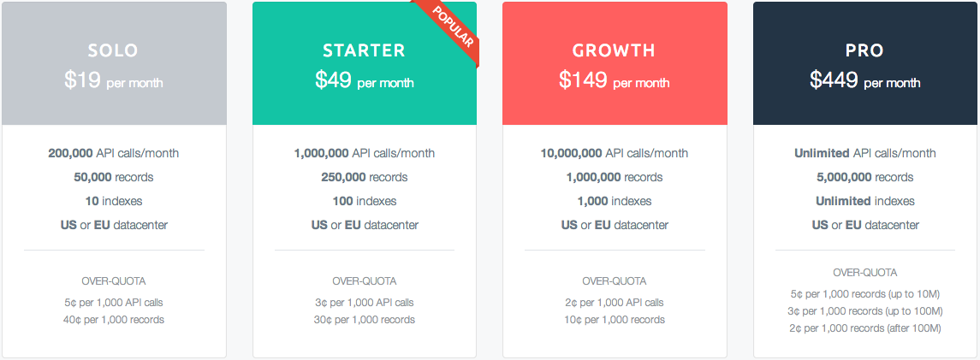Click the $449 per month price
This screenshot has height=360, width=980.
tap(864, 80)
